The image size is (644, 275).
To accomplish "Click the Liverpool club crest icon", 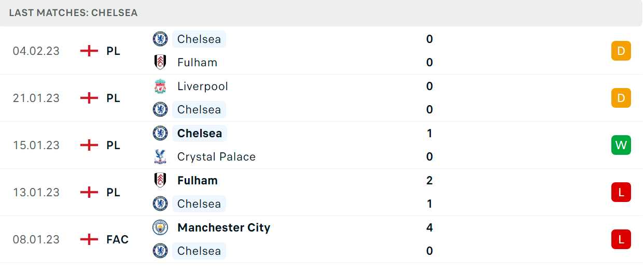I will pyautogui.click(x=160, y=86).
